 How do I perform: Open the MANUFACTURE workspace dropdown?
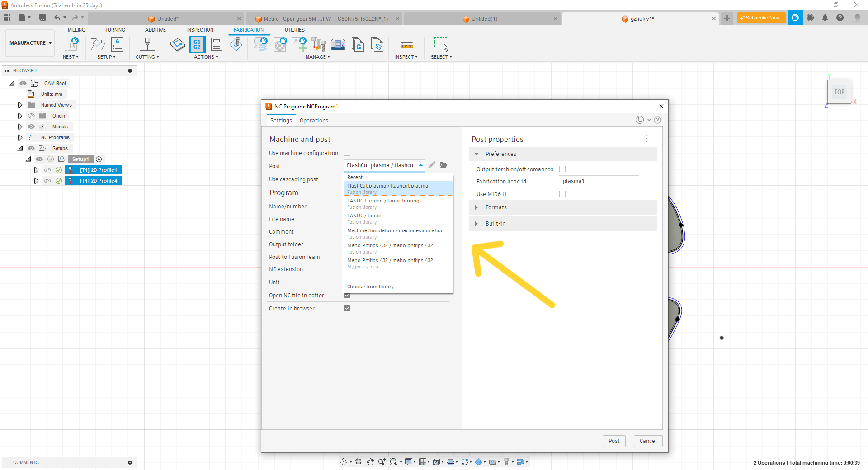click(30, 43)
